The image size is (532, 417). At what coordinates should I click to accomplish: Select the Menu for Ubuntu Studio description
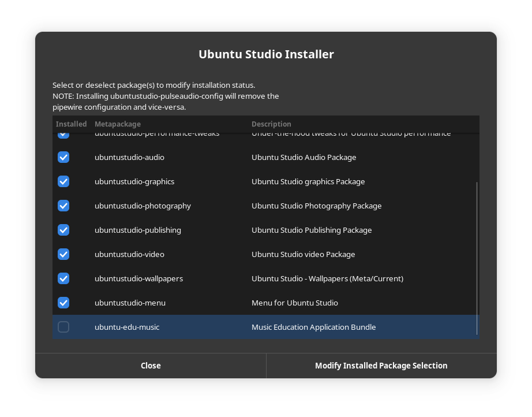point(295,303)
